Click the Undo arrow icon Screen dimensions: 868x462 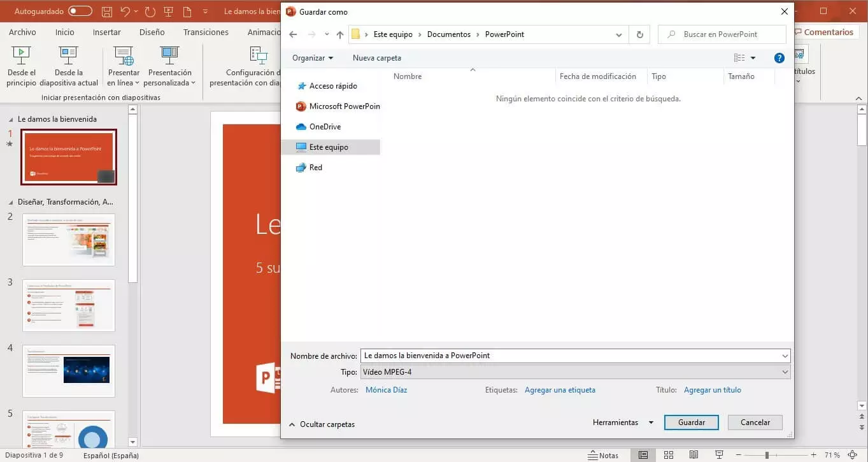(x=125, y=11)
